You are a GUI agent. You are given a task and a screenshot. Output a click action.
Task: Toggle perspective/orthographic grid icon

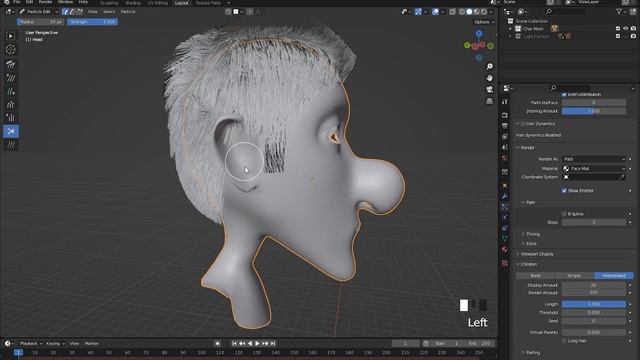pyautogui.click(x=489, y=101)
